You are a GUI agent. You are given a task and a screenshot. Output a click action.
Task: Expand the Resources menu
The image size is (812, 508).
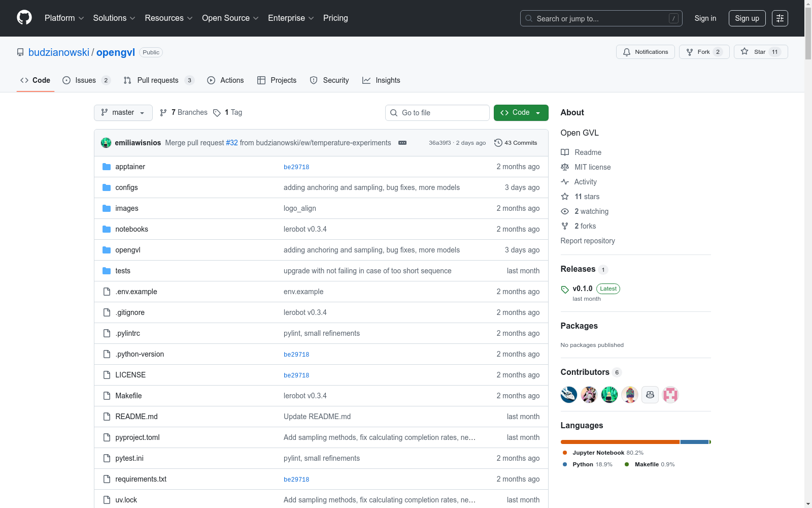click(x=168, y=18)
